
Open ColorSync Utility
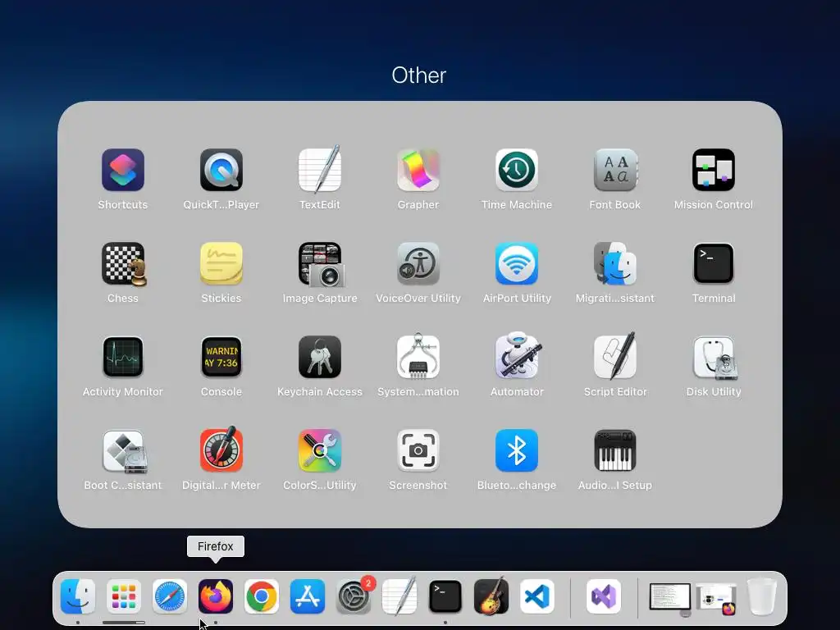pyautogui.click(x=320, y=450)
